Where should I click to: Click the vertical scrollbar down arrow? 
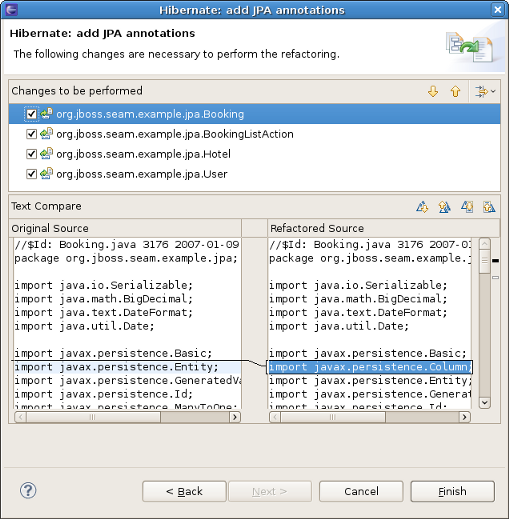[x=485, y=403]
